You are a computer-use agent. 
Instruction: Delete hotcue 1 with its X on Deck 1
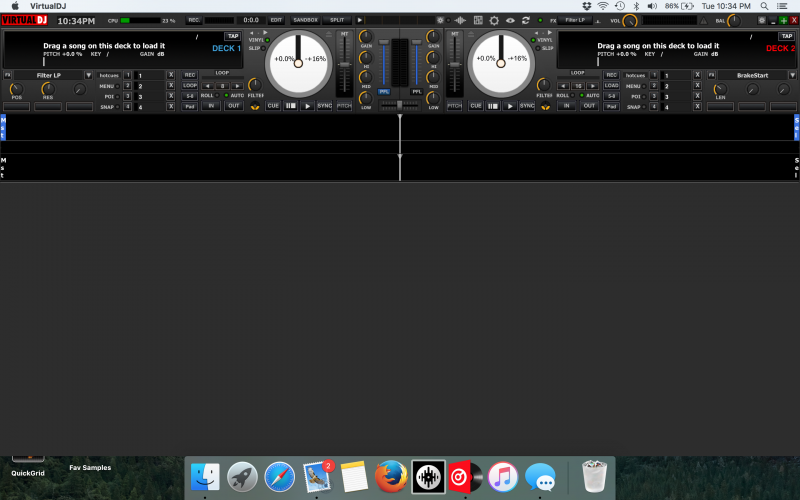coord(171,75)
